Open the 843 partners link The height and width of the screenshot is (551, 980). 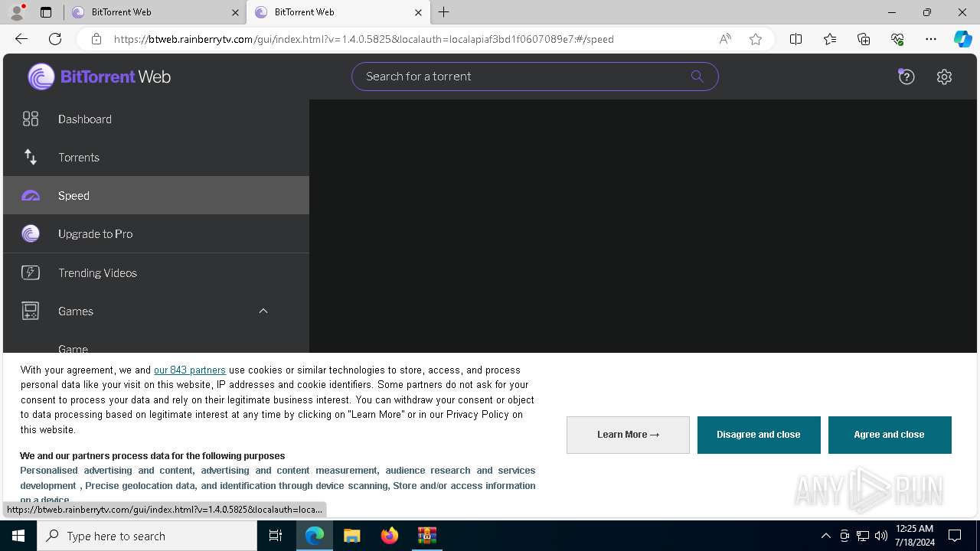tap(190, 370)
